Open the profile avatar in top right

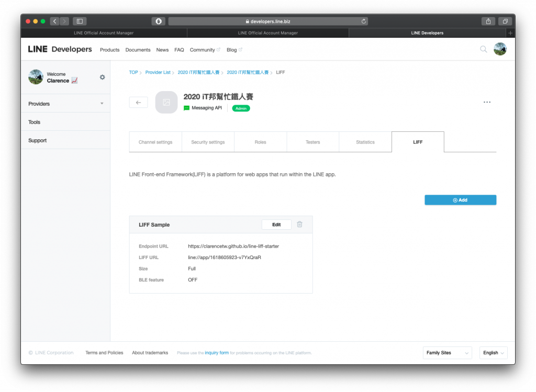(x=500, y=49)
